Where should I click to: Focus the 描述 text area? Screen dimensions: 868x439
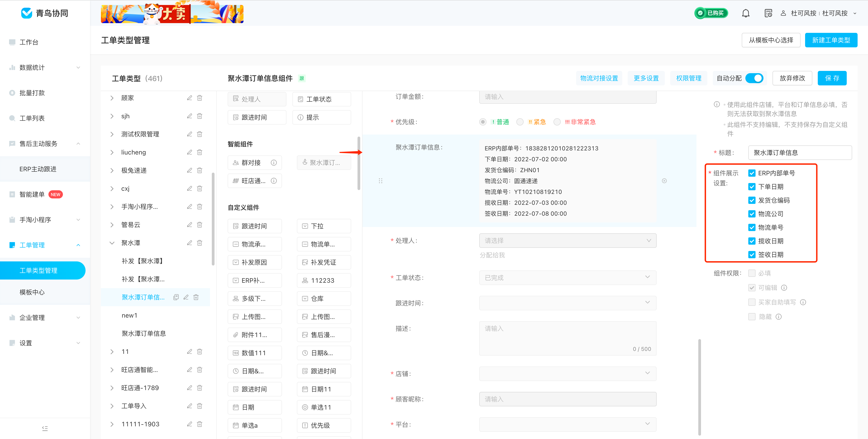click(x=568, y=338)
